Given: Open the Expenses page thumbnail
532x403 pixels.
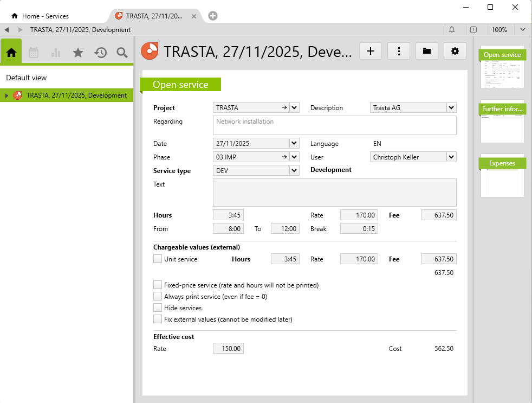Looking at the screenshot, I should (x=502, y=176).
